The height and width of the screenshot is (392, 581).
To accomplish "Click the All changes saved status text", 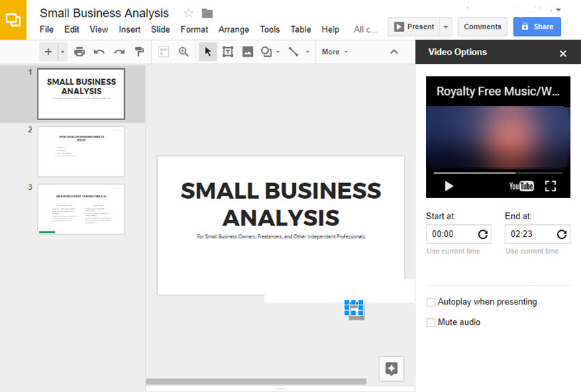I will point(366,29).
